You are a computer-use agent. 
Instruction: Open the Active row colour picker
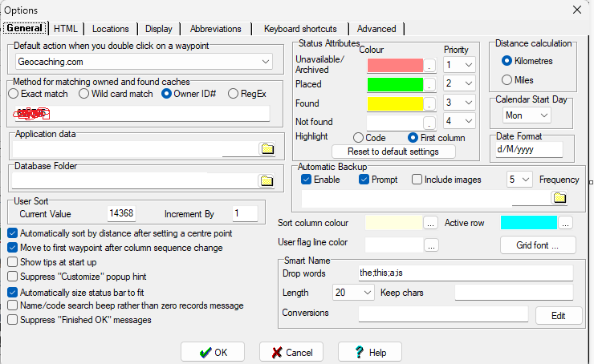tap(565, 223)
